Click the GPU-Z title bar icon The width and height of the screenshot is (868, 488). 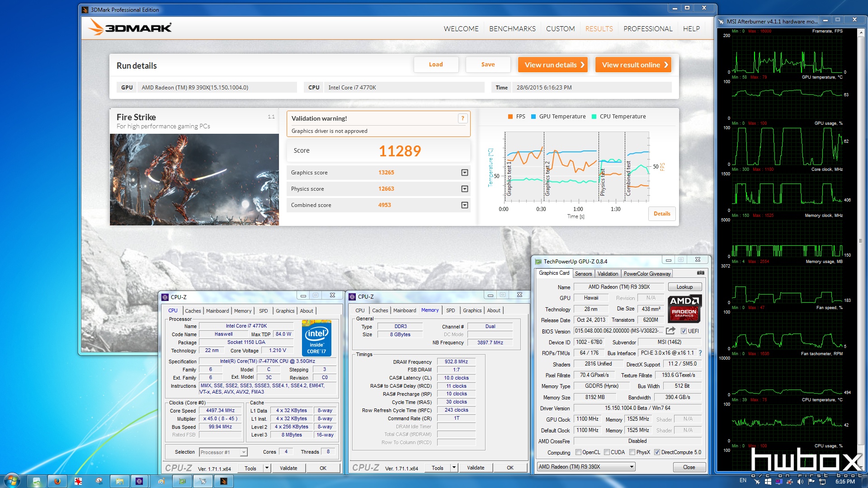(538, 261)
